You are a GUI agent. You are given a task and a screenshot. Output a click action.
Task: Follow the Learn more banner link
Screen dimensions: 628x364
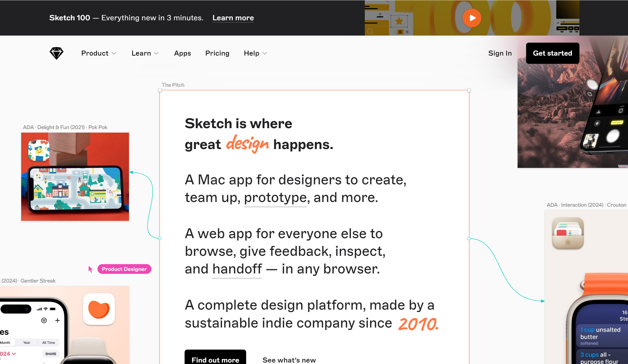click(x=233, y=18)
